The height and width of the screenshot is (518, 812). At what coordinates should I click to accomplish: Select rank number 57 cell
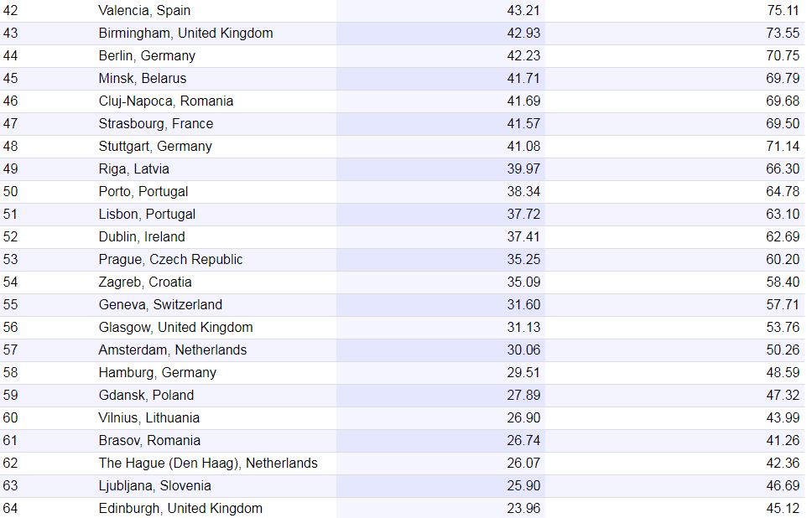point(11,350)
